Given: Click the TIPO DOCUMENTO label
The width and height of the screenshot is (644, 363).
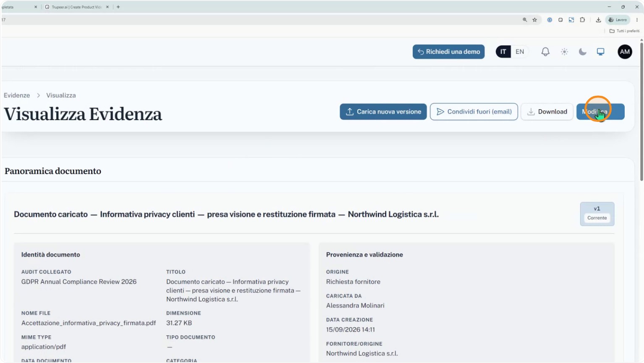Looking at the screenshot, I should [x=191, y=337].
